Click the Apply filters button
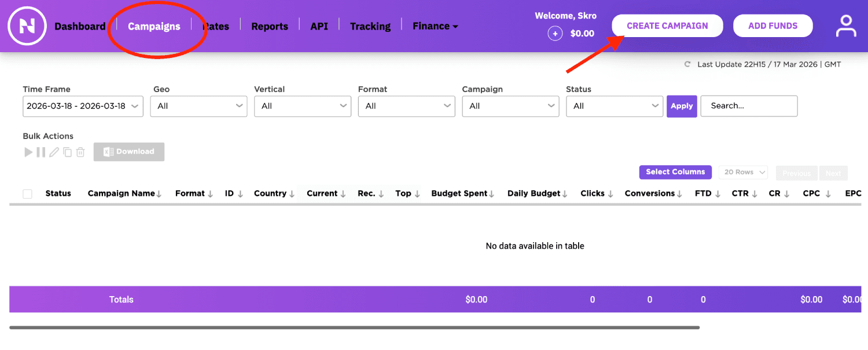The width and height of the screenshot is (868, 350). (682, 106)
